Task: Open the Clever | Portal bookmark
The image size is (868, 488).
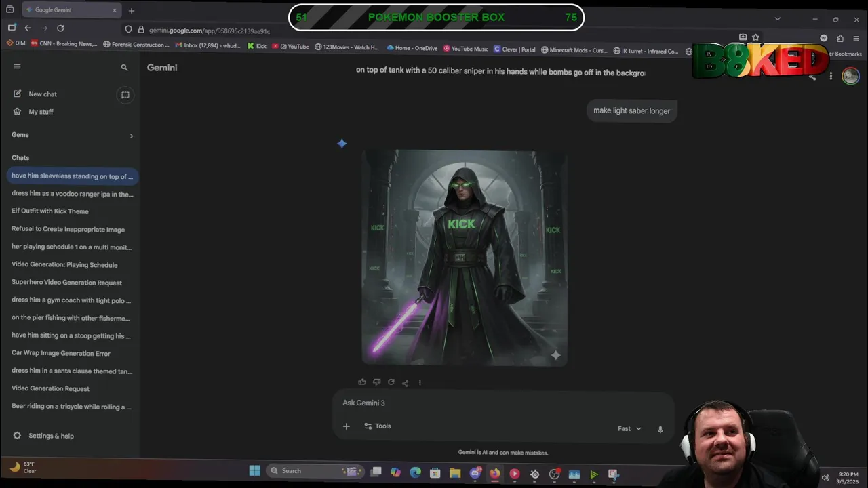Action: coord(514,49)
